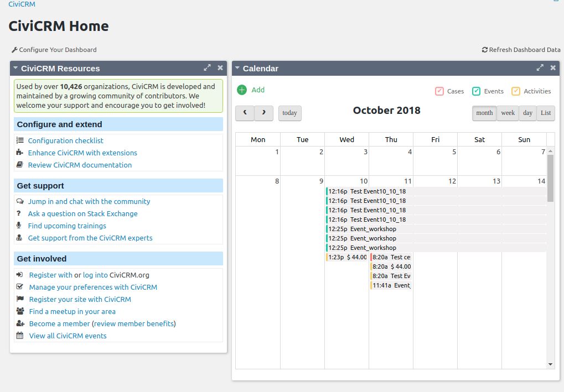
Task: Open the CiviCRM breadcrumb link
Action: coord(22,4)
